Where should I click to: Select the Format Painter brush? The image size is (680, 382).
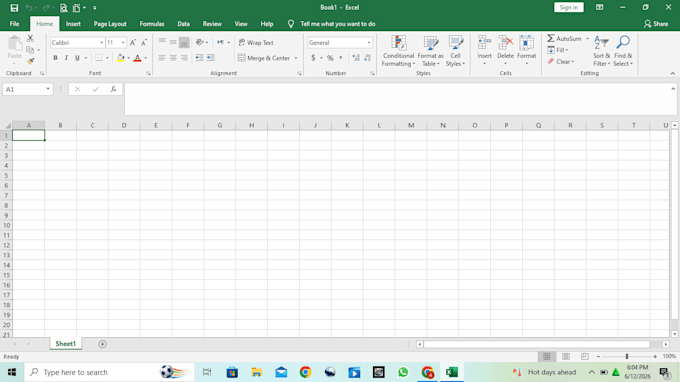[30, 61]
